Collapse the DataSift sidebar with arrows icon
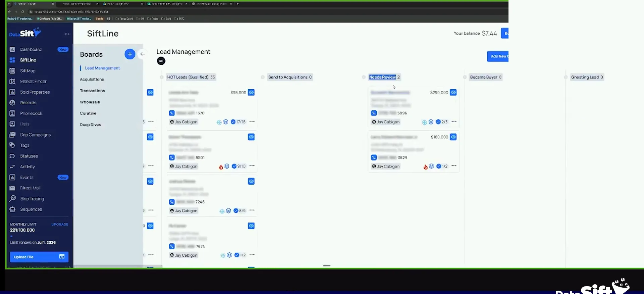The height and width of the screenshot is (294, 644). [67, 34]
